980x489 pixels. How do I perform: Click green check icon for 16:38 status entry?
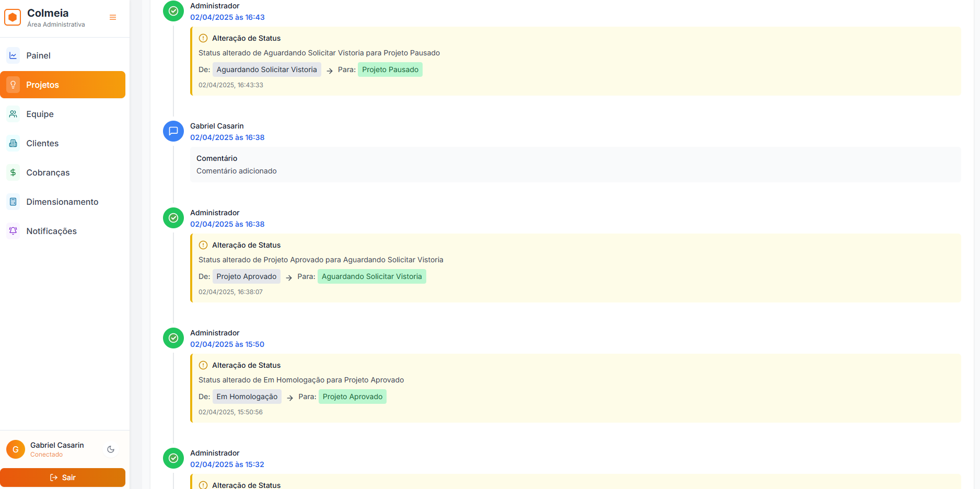click(173, 218)
